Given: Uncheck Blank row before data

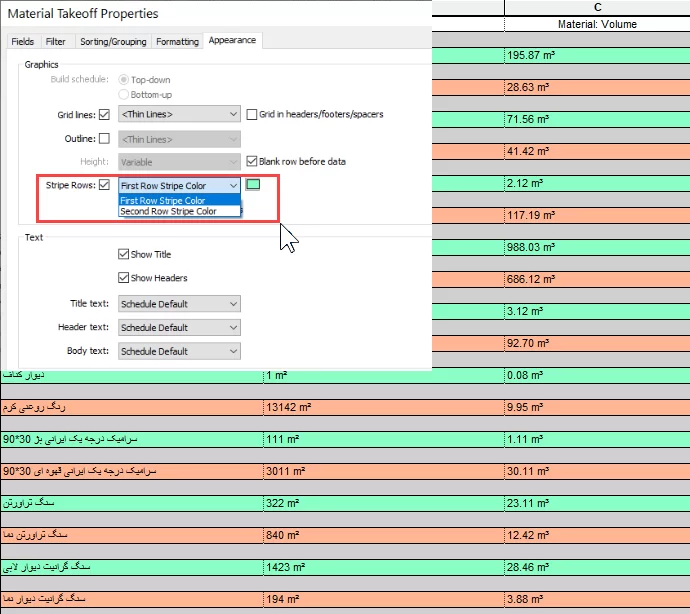Looking at the screenshot, I should [x=252, y=161].
